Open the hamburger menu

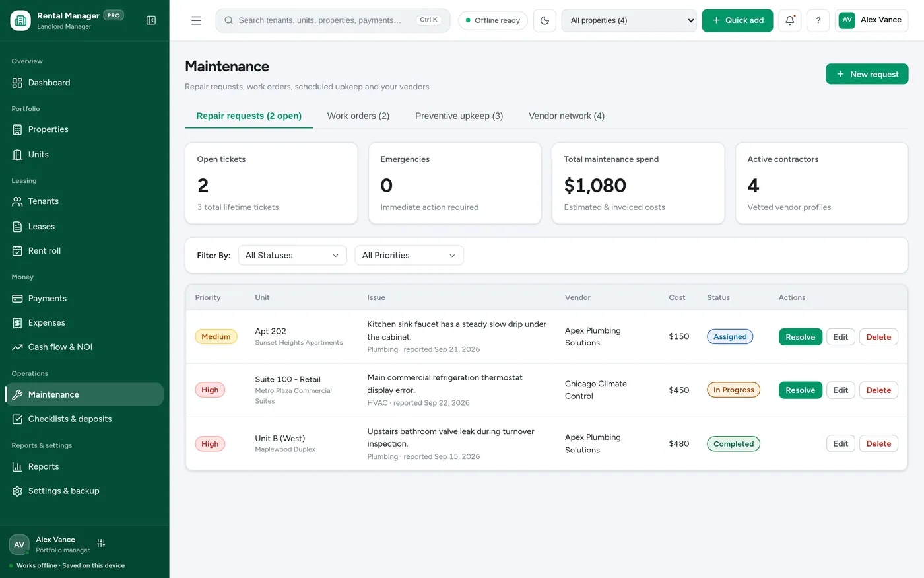point(196,20)
